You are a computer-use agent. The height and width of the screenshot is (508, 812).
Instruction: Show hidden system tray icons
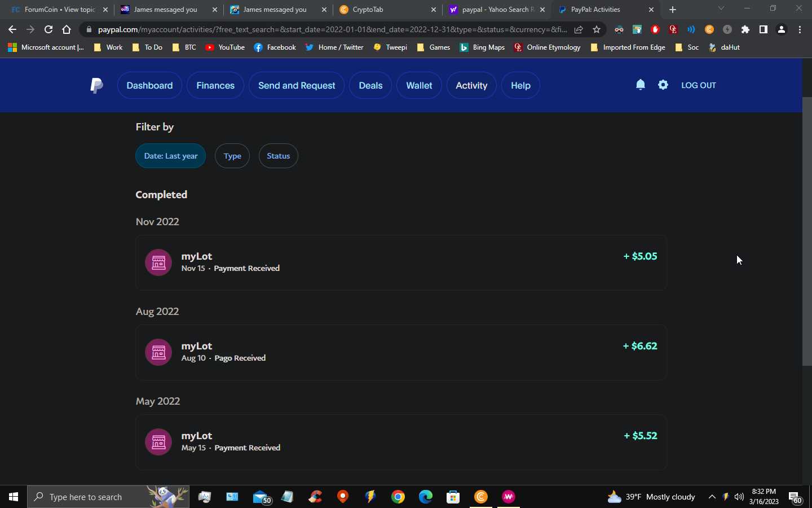tap(712, 497)
